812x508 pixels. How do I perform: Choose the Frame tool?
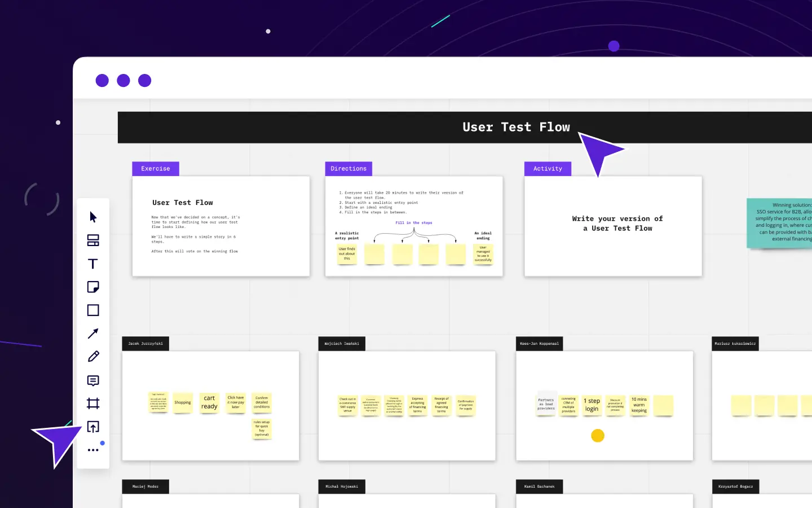click(x=93, y=404)
